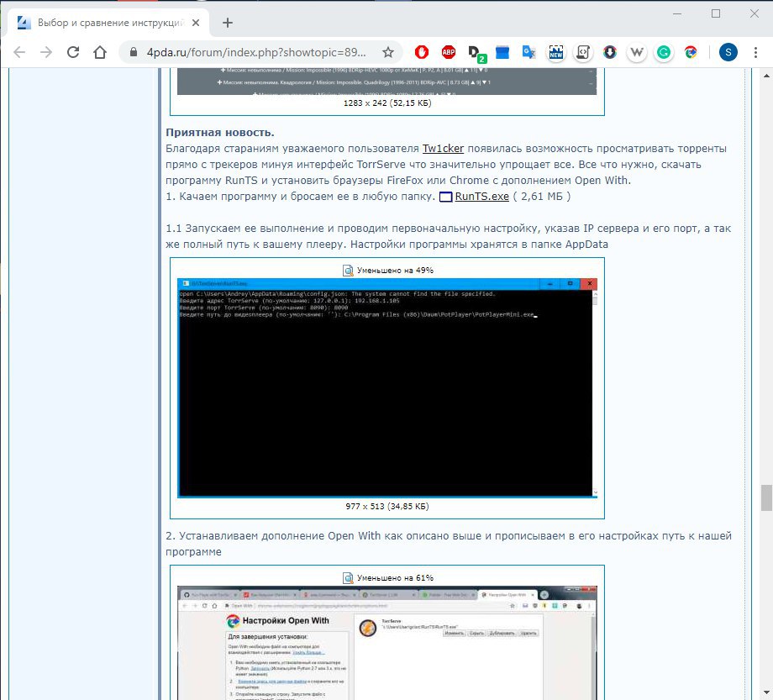
Task: View site security lock info
Action: tap(133, 52)
